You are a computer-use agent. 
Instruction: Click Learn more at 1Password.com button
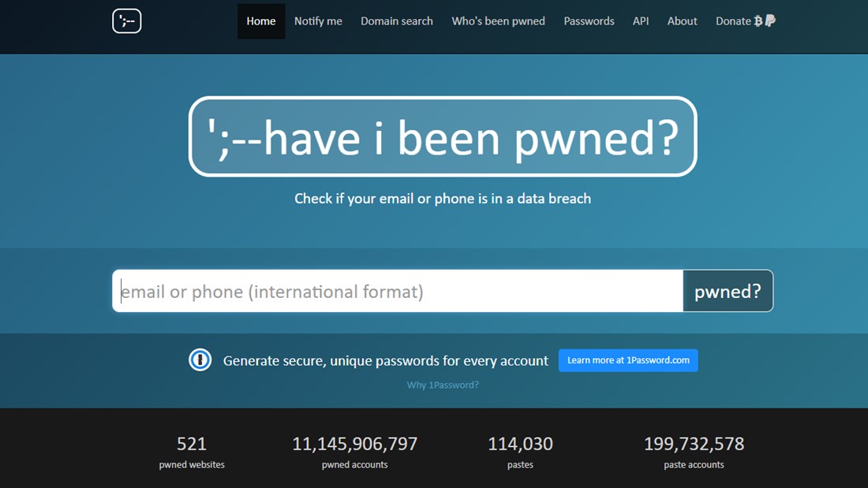(x=628, y=360)
